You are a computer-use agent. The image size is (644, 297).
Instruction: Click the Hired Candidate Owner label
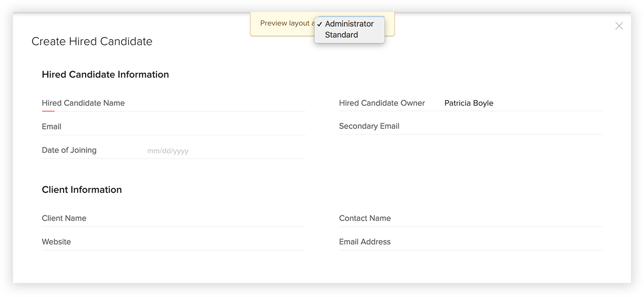pyautogui.click(x=382, y=103)
